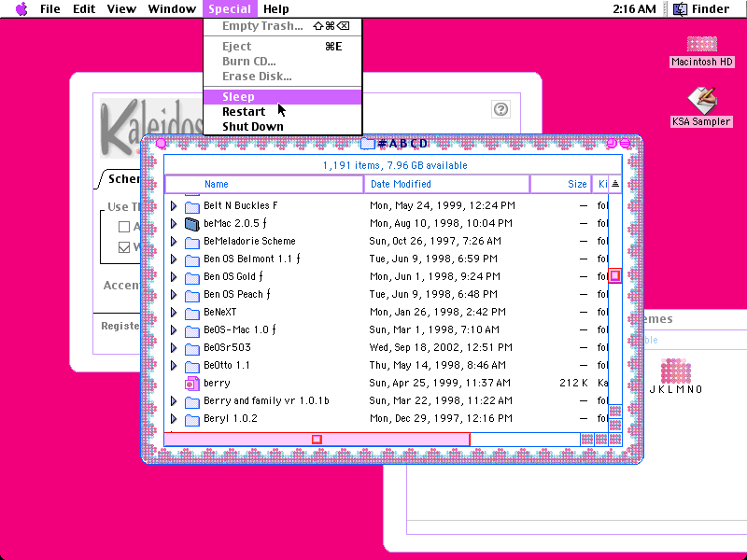Click the 2:16 AM menu bar clock

pos(634,9)
